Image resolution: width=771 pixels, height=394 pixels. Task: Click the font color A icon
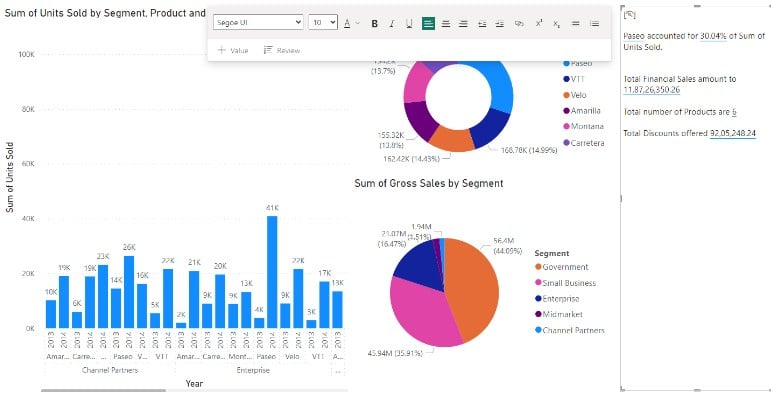coord(347,23)
